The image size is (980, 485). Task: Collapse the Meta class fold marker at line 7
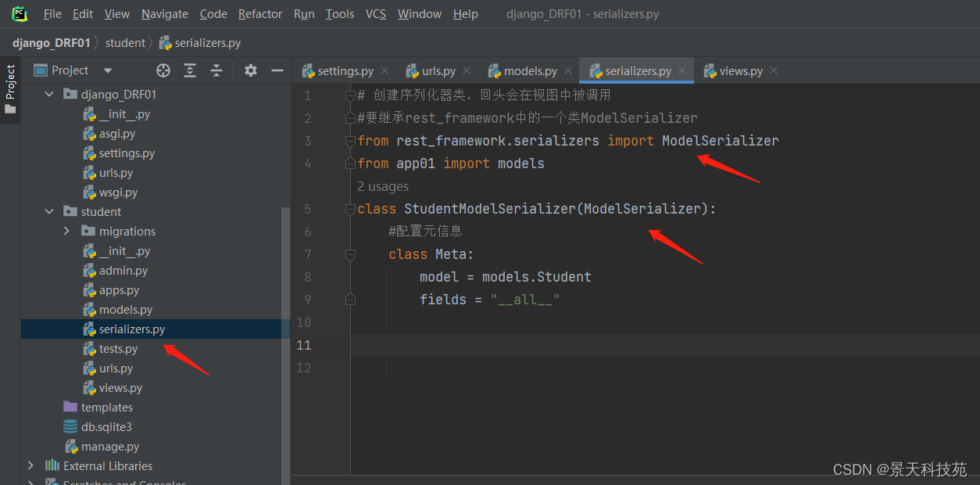coord(349,253)
